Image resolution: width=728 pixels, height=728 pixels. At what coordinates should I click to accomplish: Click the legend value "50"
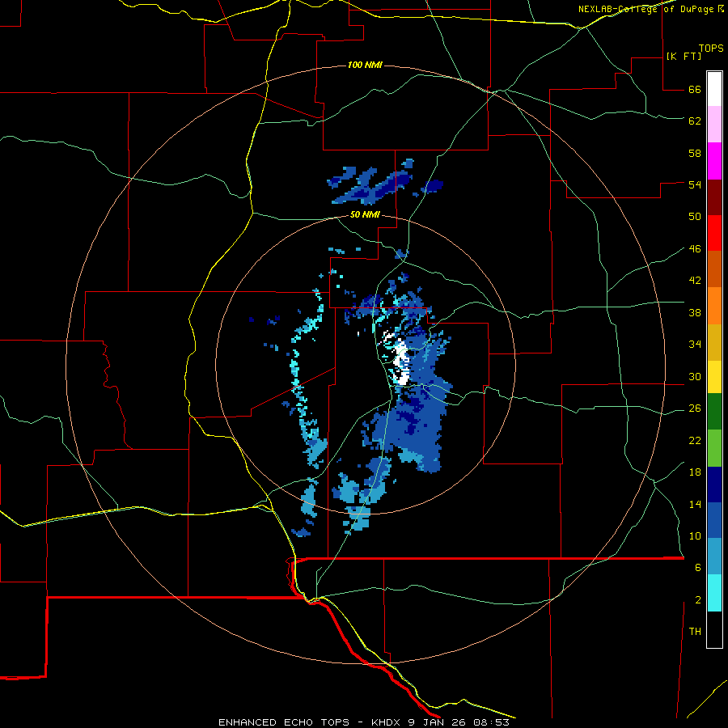(x=695, y=216)
